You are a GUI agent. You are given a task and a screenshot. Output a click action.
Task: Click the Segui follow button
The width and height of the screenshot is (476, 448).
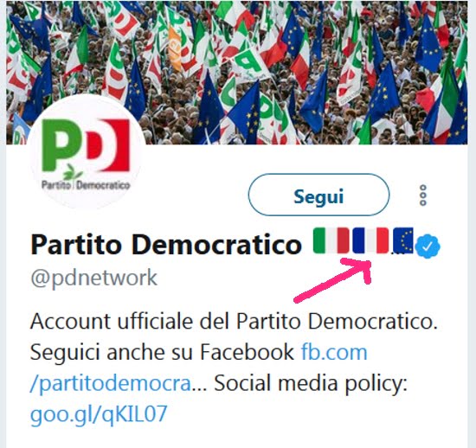coord(318,195)
